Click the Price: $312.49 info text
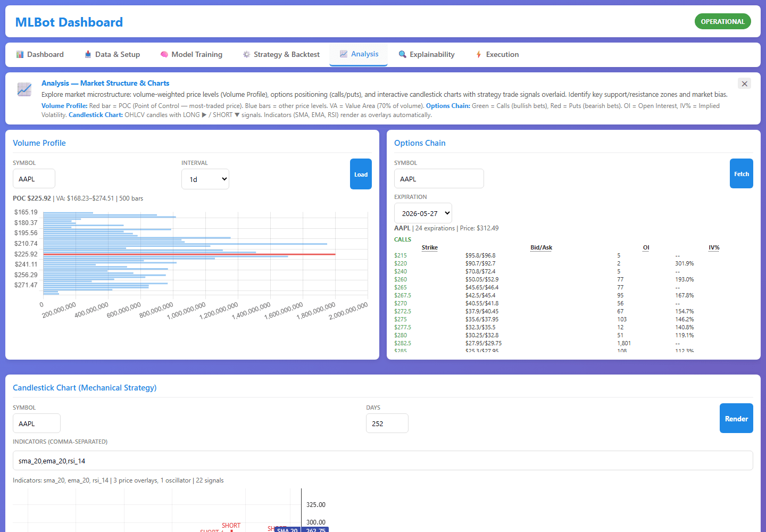 pyautogui.click(x=479, y=228)
